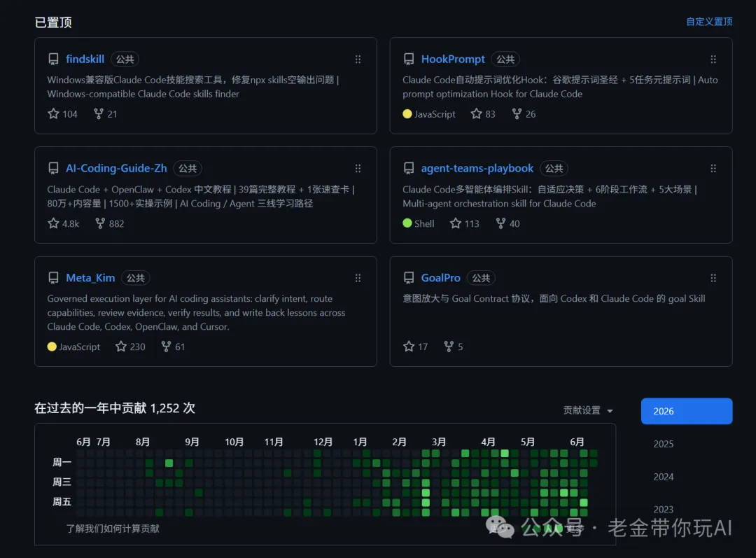This screenshot has width=756, height=558.
Task: Click findskill star icon with 104
Action: point(53,114)
